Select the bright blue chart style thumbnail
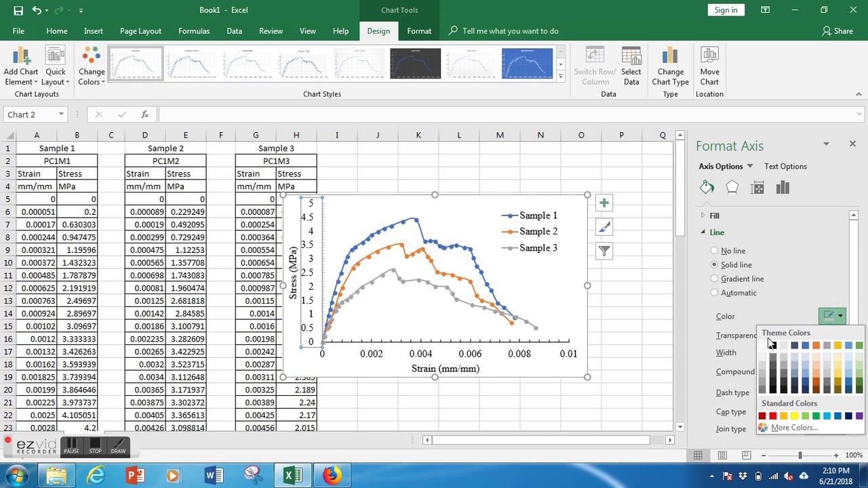 pos(528,64)
